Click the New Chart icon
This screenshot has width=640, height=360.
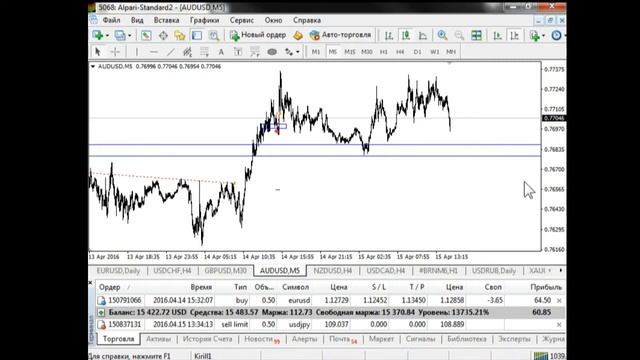coord(98,36)
